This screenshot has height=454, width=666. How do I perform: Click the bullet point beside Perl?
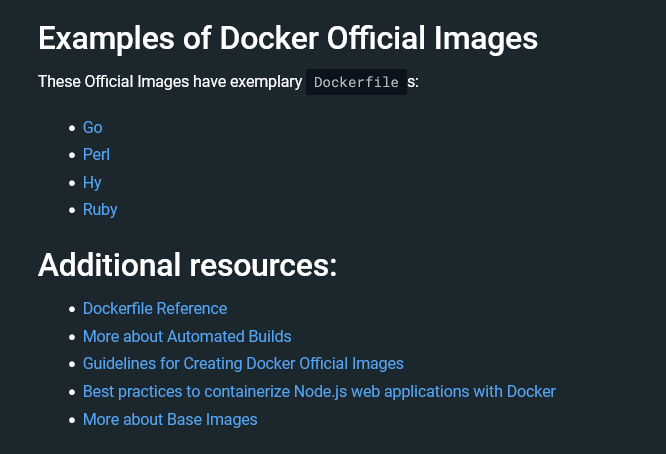(x=72, y=155)
